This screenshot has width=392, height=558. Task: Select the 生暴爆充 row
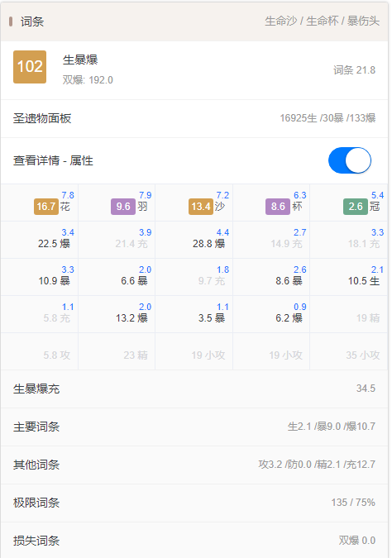pyautogui.click(x=194, y=389)
